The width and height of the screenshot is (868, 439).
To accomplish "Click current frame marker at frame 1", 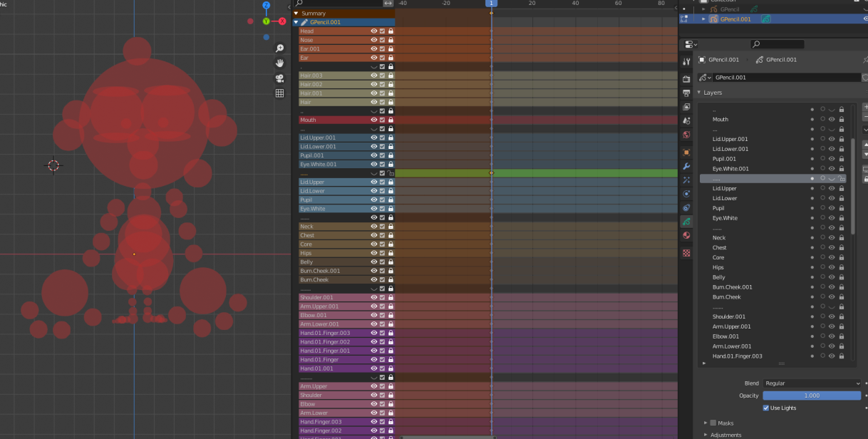I will tap(491, 4).
